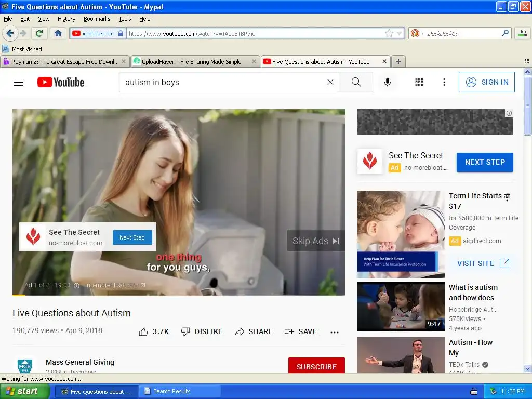Open the browser home page icon
The height and width of the screenshot is (399, 532).
pyautogui.click(x=58, y=33)
